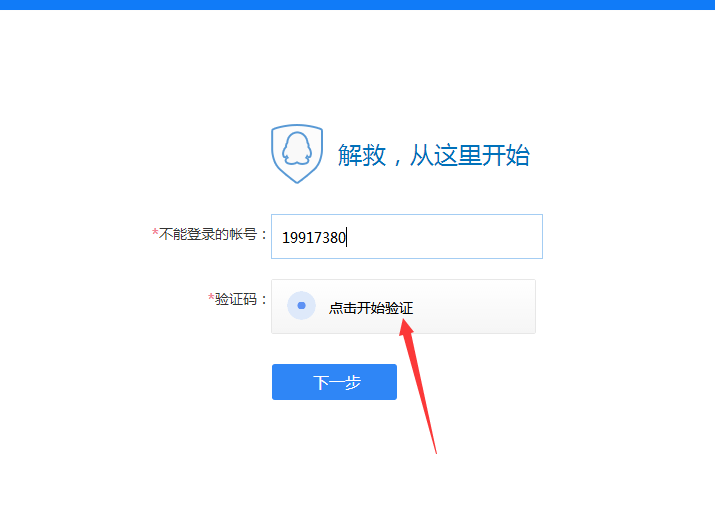This screenshot has height=511, width=715.
Task: Click the typed number 19917380
Action: tap(314, 237)
